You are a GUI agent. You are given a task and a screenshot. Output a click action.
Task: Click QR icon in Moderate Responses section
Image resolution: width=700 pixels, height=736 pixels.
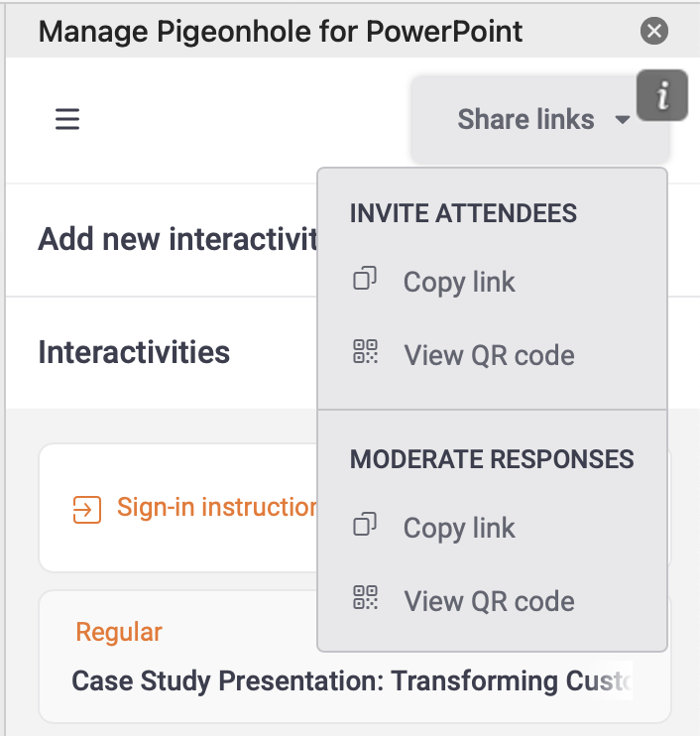pos(365,597)
